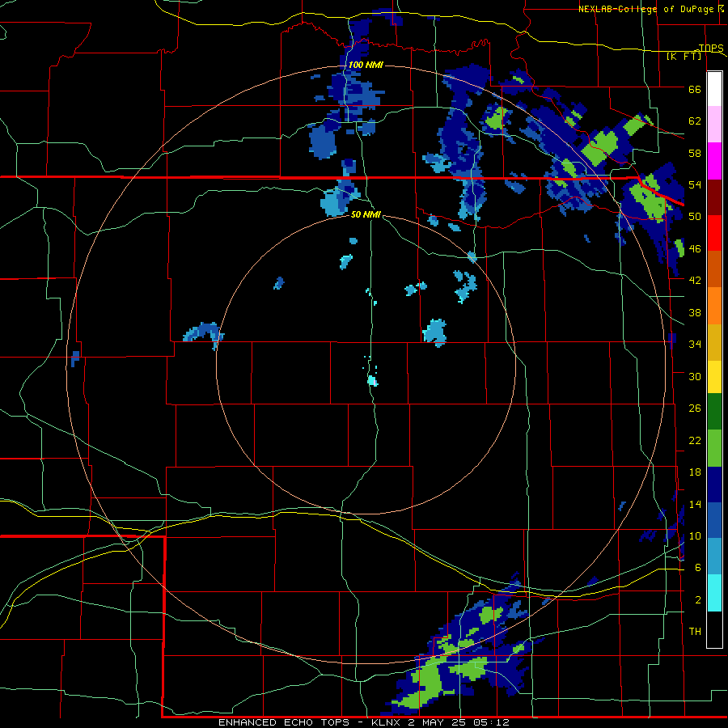Click the gold legend swatch
The width and height of the screenshot is (728, 728).
click(x=714, y=341)
